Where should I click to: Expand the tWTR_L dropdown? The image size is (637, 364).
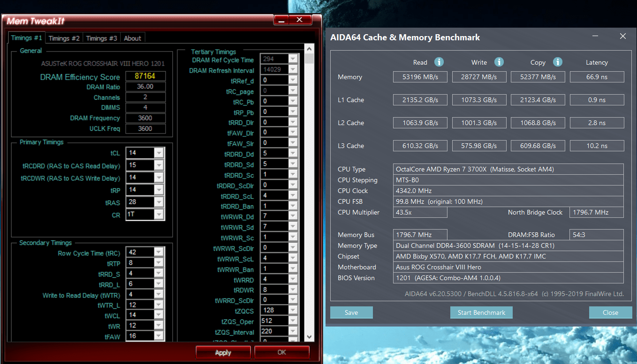[159, 305]
